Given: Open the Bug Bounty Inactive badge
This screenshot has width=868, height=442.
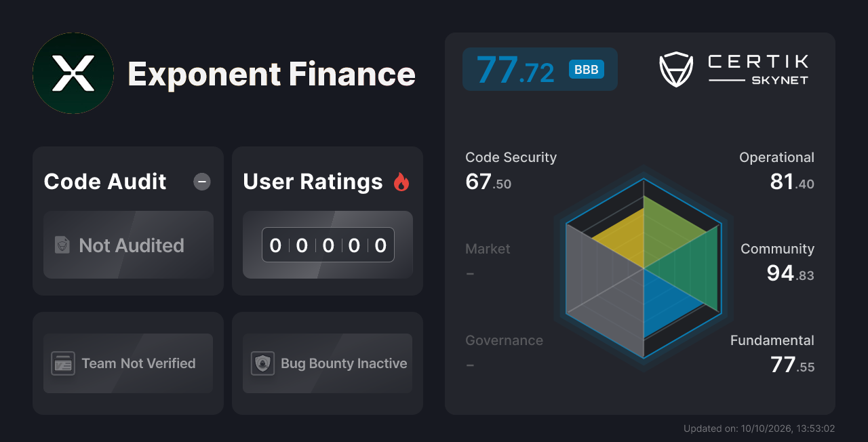Looking at the screenshot, I should pos(328,363).
